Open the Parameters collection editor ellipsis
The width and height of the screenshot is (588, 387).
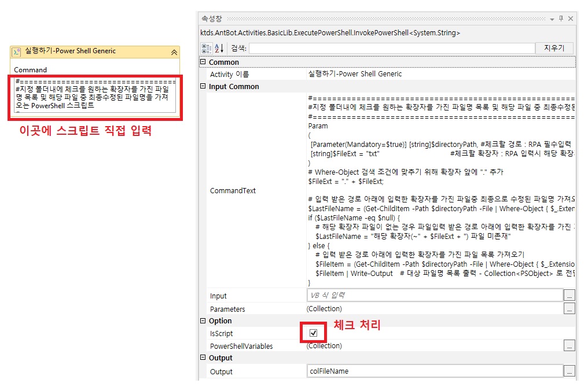[x=569, y=309]
